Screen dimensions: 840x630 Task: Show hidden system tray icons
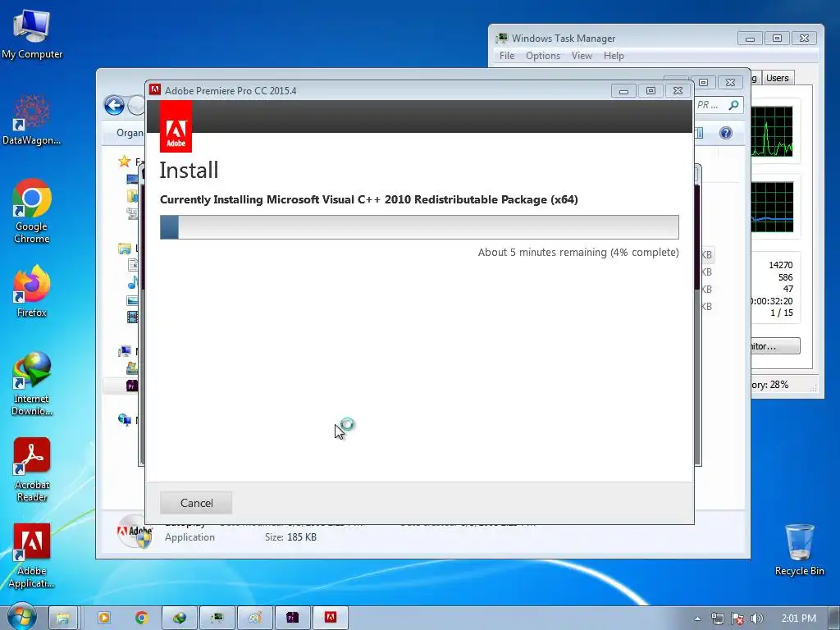pyautogui.click(x=697, y=619)
